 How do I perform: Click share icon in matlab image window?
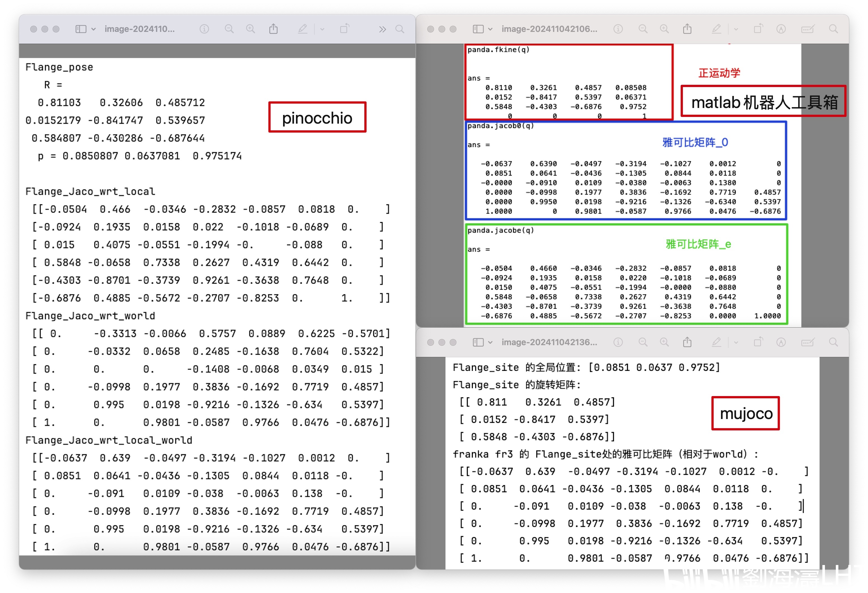[x=687, y=29]
